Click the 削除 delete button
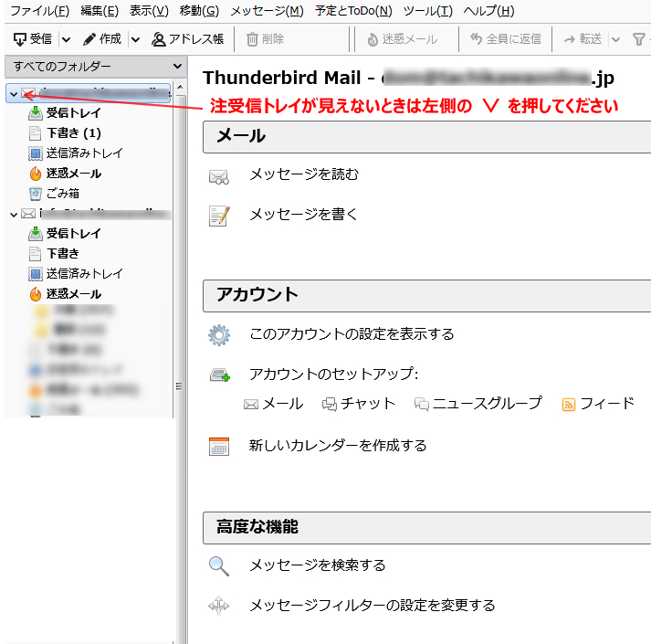 (x=265, y=39)
